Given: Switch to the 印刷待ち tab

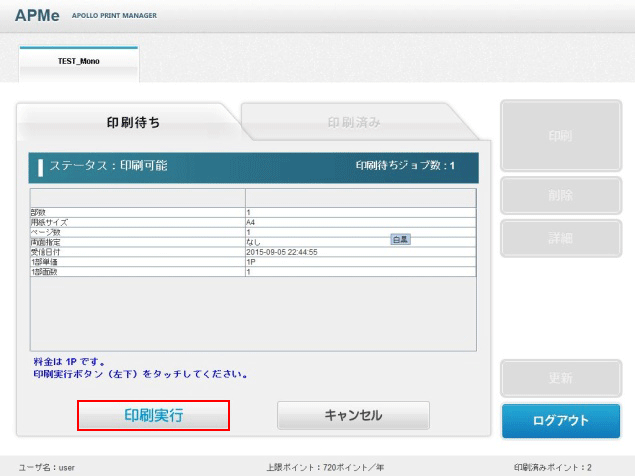Looking at the screenshot, I should click(133, 123).
